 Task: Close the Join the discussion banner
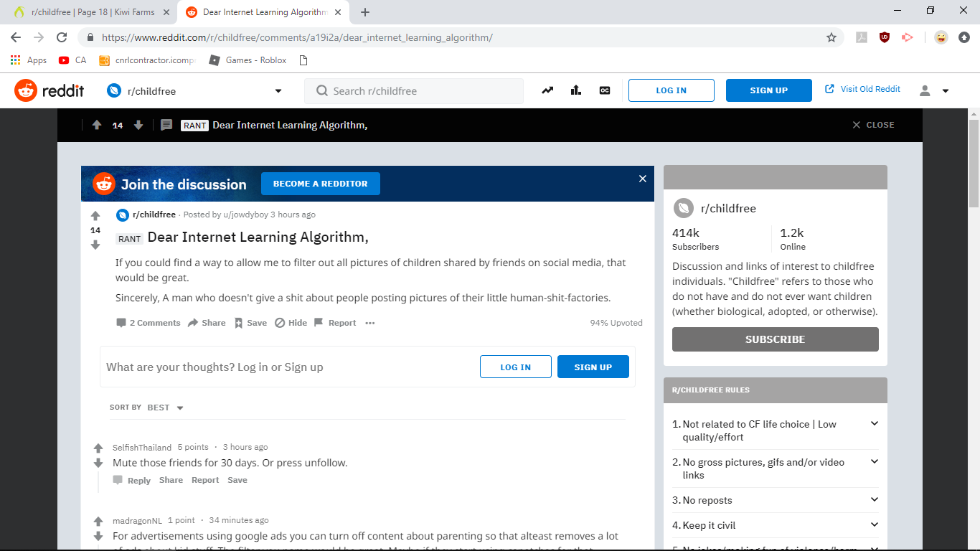click(643, 179)
